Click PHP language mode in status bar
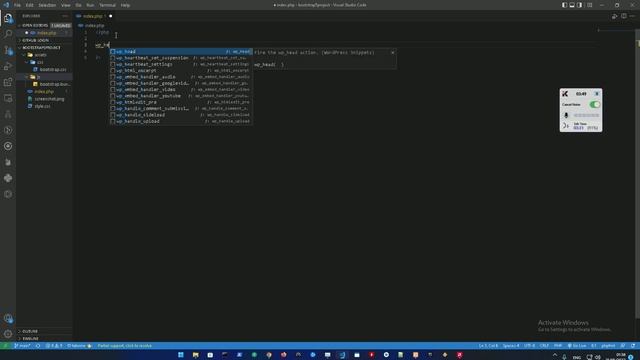The image size is (640, 360). pos(558,346)
